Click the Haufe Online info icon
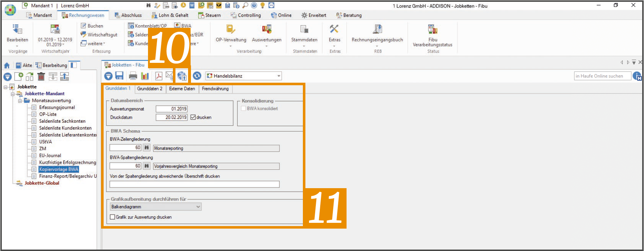The image size is (644, 251). coord(637,76)
